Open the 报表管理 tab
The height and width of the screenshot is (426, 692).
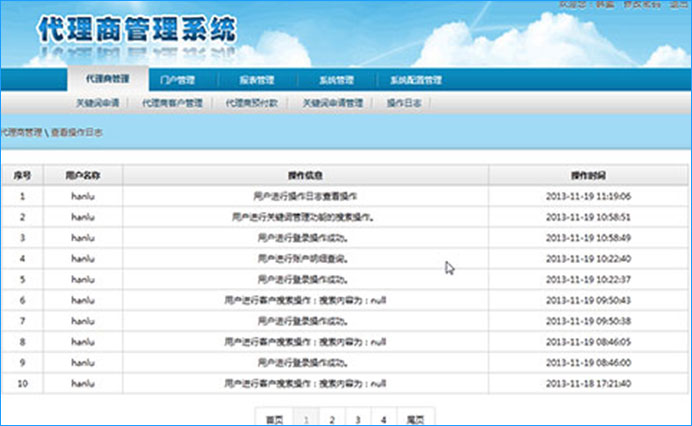coord(256,79)
